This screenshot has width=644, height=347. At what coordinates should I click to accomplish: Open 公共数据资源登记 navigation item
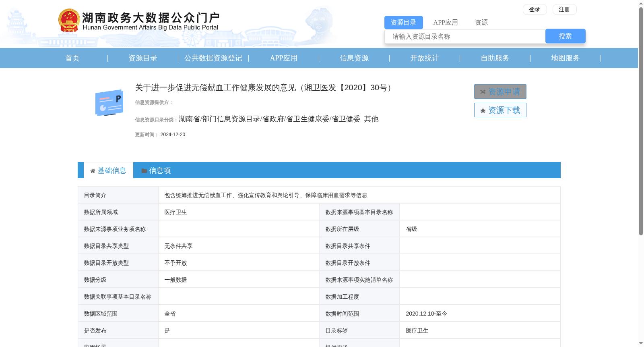pyautogui.click(x=213, y=58)
